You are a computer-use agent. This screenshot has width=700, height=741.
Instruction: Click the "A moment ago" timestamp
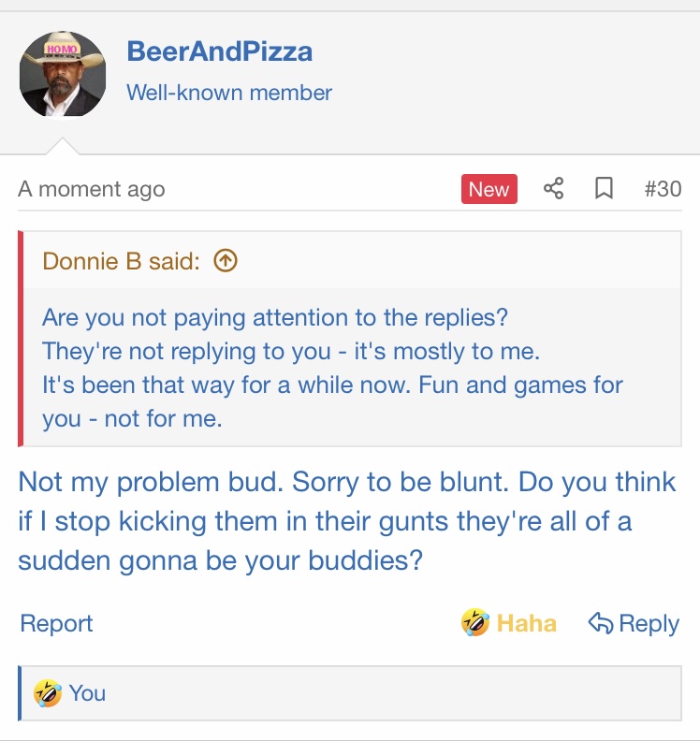coord(91,189)
